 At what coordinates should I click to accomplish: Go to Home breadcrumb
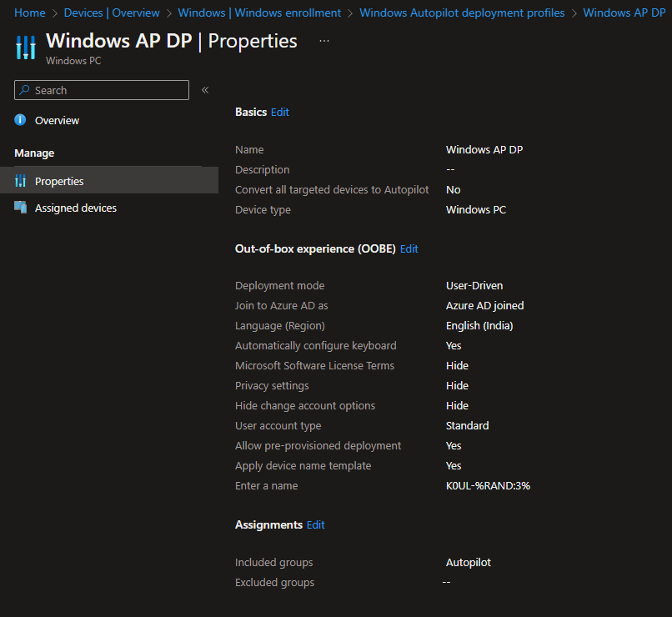[30, 13]
